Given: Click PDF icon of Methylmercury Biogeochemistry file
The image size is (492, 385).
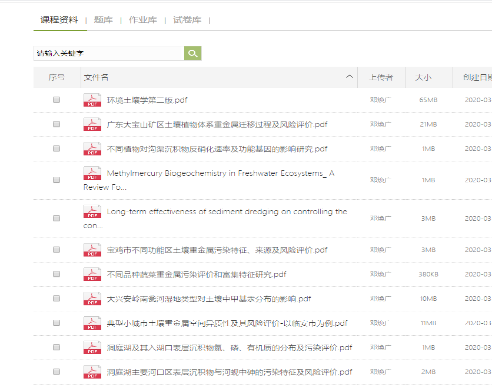Looking at the screenshot, I should [92, 173].
